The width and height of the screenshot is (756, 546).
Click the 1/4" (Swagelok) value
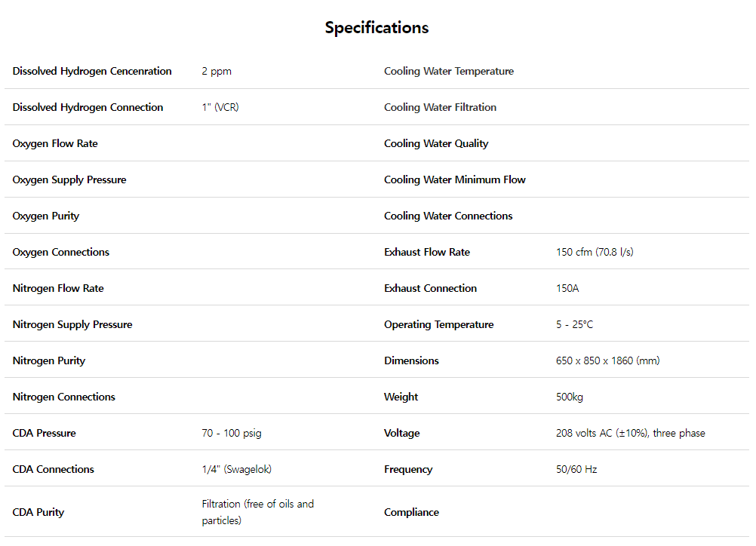[x=236, y=469]
